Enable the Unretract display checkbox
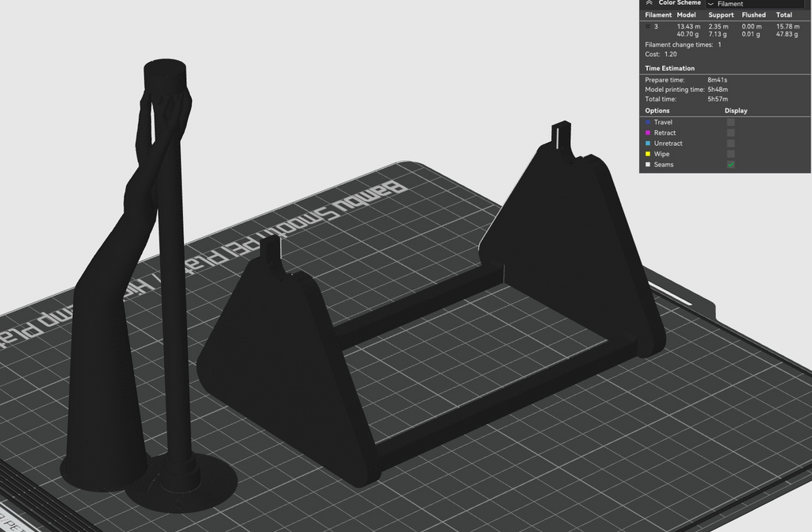The image size is (812, 532). (x=730, y=144)
